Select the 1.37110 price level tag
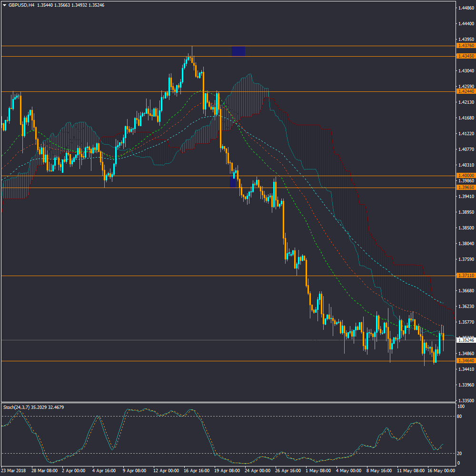This screenshot has width=476, height=476. click(465, 276)
